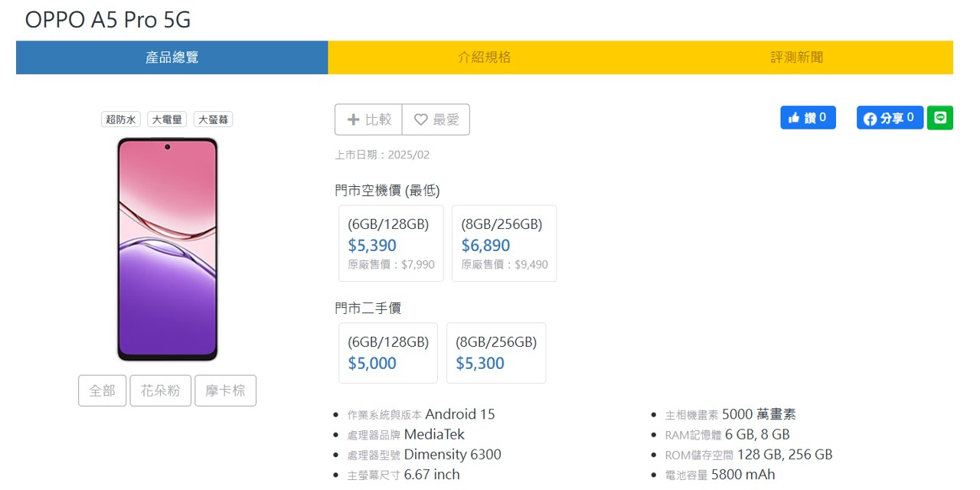Screen dimensions: 980x490
Task: Click the MediaTek processor brand value
Action: coord(434,434)
